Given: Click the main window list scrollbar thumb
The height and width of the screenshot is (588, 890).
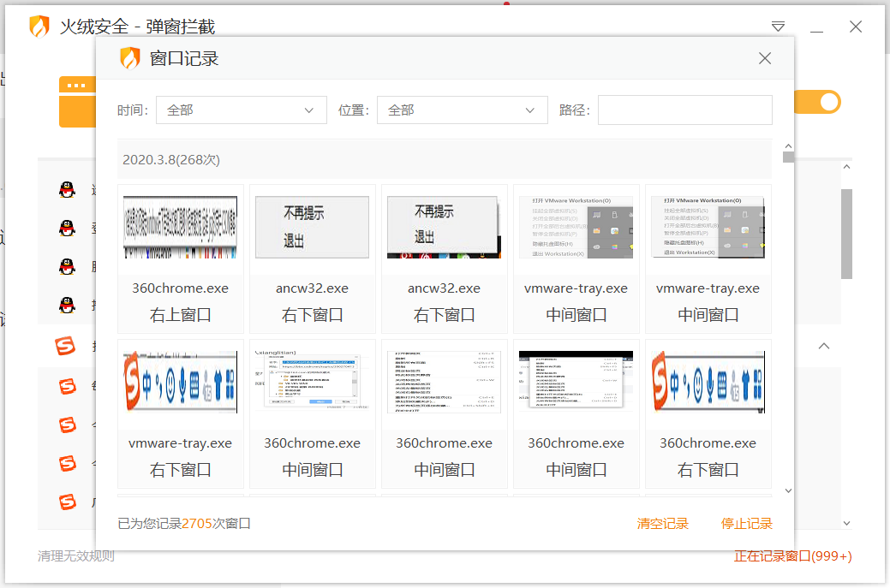Looking at the screenshot, I should coord(846,234).
